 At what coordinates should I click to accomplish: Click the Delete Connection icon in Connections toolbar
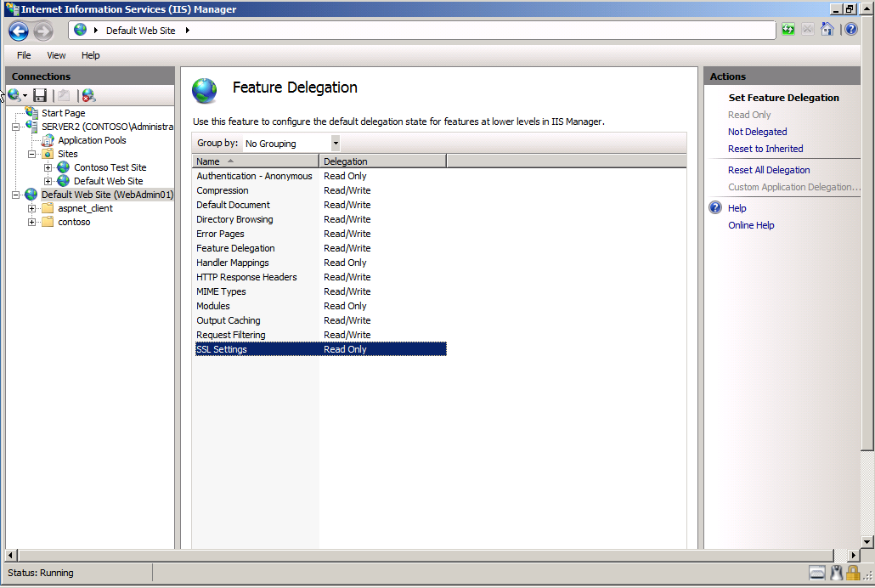[x=88, y=95]
